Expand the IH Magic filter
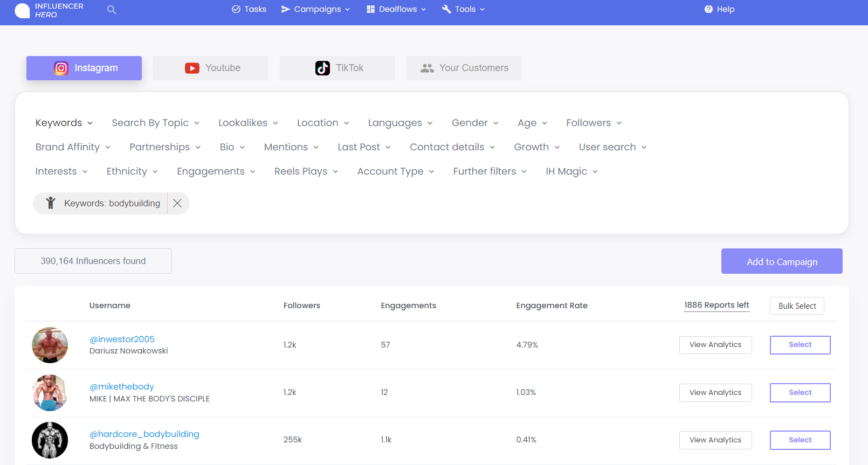Viewport: 868px width, 465px height. 571,171
